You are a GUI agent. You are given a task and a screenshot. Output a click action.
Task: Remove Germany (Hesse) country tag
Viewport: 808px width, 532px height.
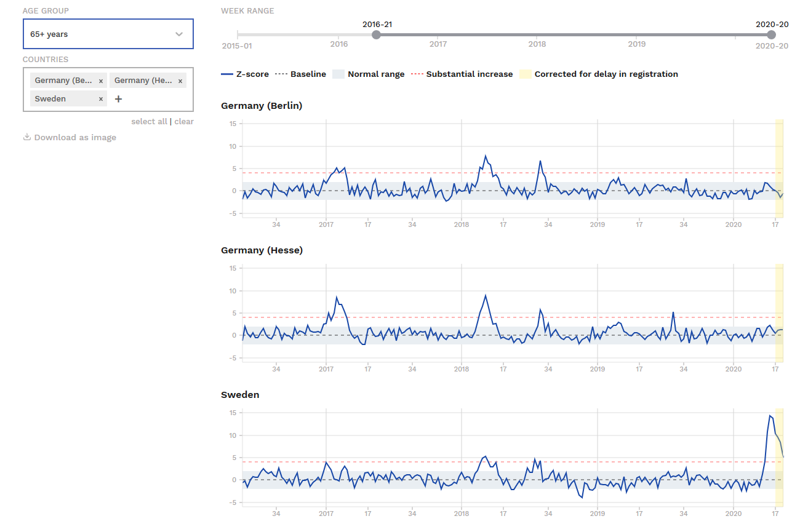tap(180, 81)
